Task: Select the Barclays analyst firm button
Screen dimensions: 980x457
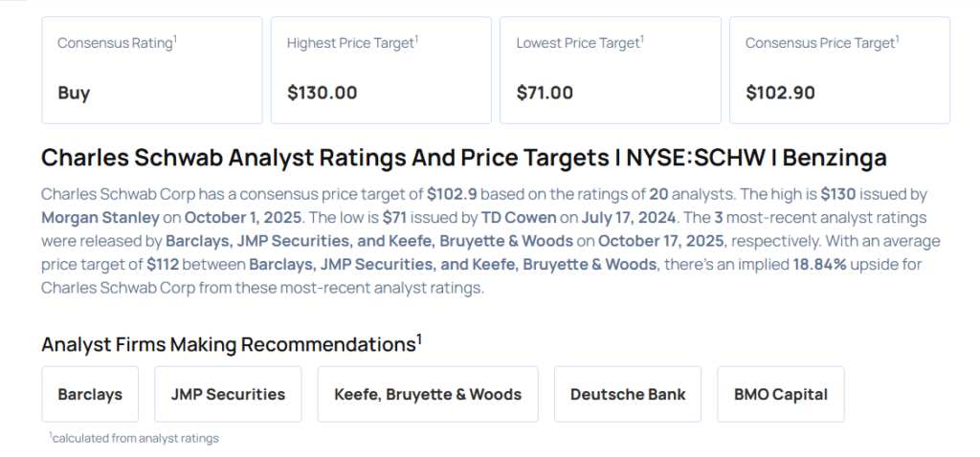Action: [89, 394]
